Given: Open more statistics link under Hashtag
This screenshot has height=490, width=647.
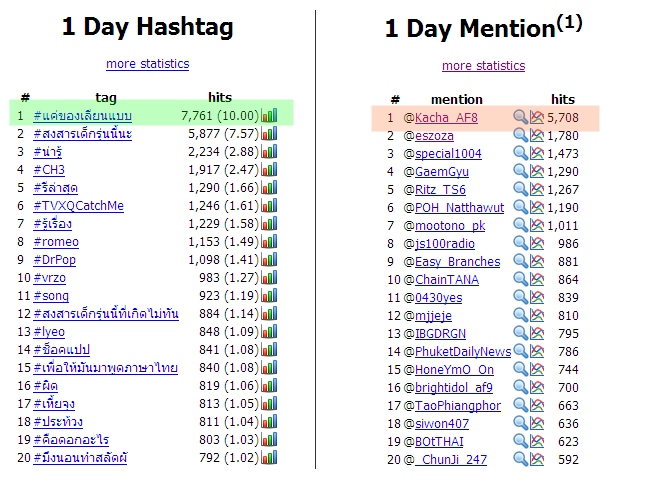Looking at the screenshot, I should click(148, 64).
